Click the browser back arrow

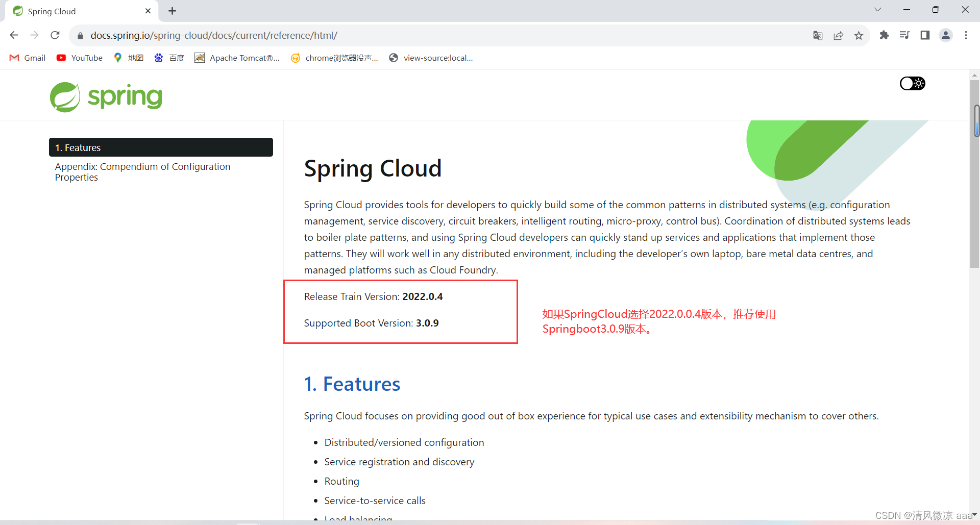[14, 35]
